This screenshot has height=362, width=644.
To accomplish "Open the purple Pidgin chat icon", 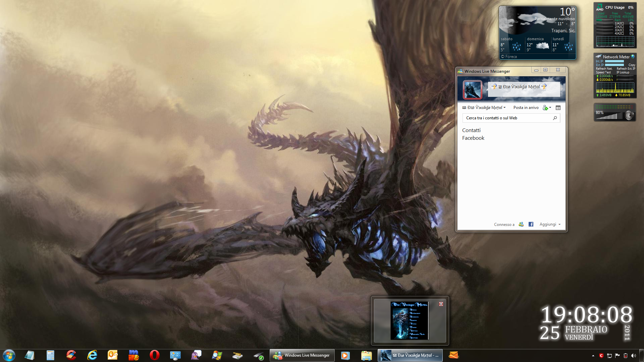I will pos(196,355).
